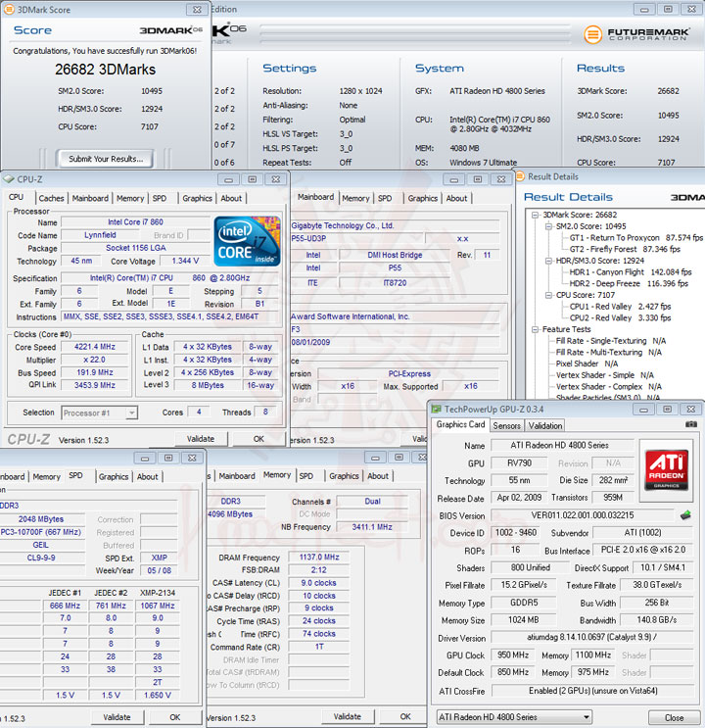Image resolution: width=705 pixels, height=728 pixels.
Task: Collapse the Feature Tests node
Action: 536,329
